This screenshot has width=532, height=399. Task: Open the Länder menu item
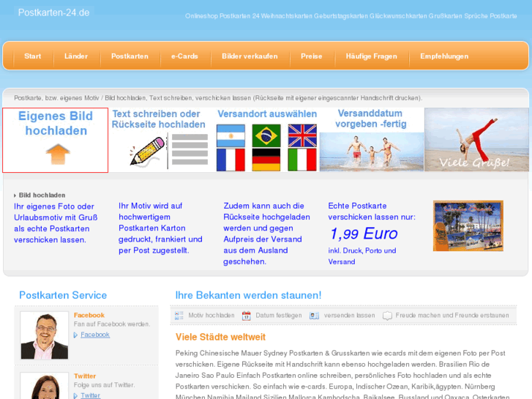coord(76,56)
